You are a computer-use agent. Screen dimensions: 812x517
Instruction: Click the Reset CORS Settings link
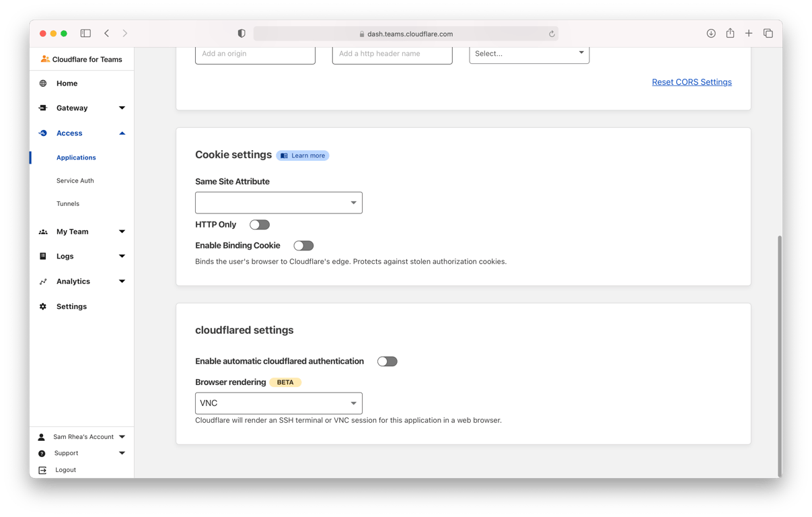coord(692,82)
